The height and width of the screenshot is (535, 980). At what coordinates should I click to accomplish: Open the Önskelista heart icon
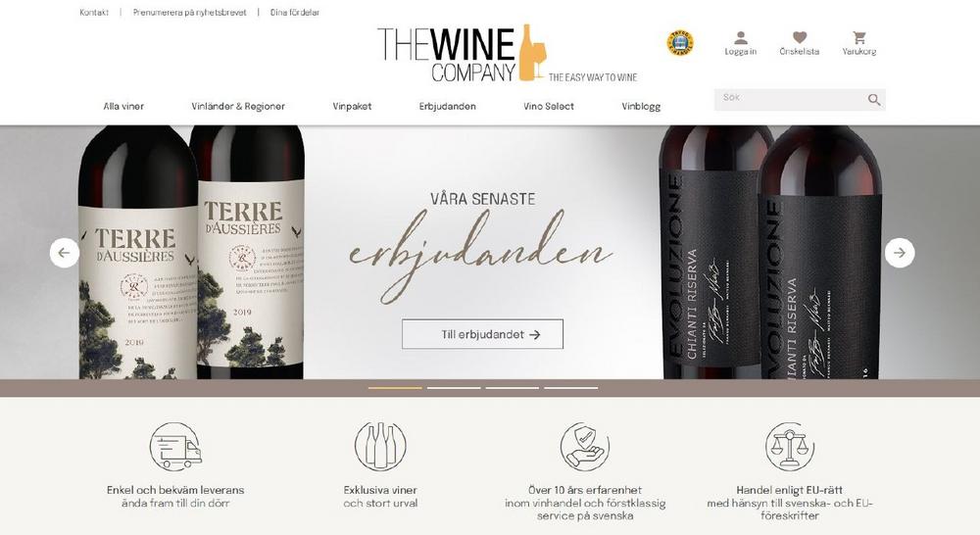pos(800,37)
